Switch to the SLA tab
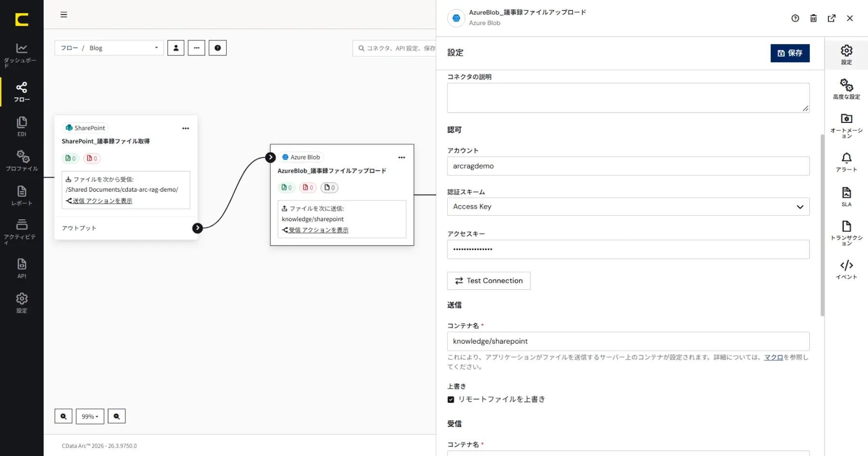The height and width of the screenshot is (456, 868). tap(846, 197)
